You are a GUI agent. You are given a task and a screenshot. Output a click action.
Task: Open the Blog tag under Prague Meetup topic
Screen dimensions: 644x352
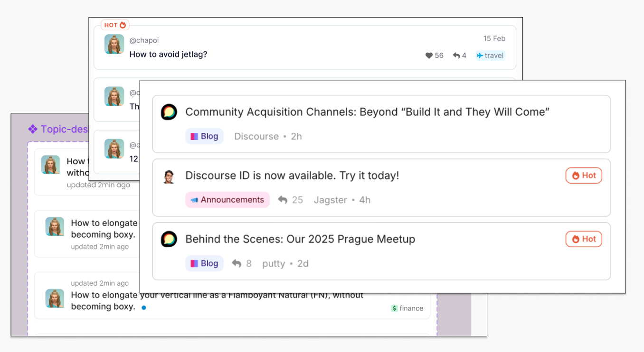click(x=204, y=263)
